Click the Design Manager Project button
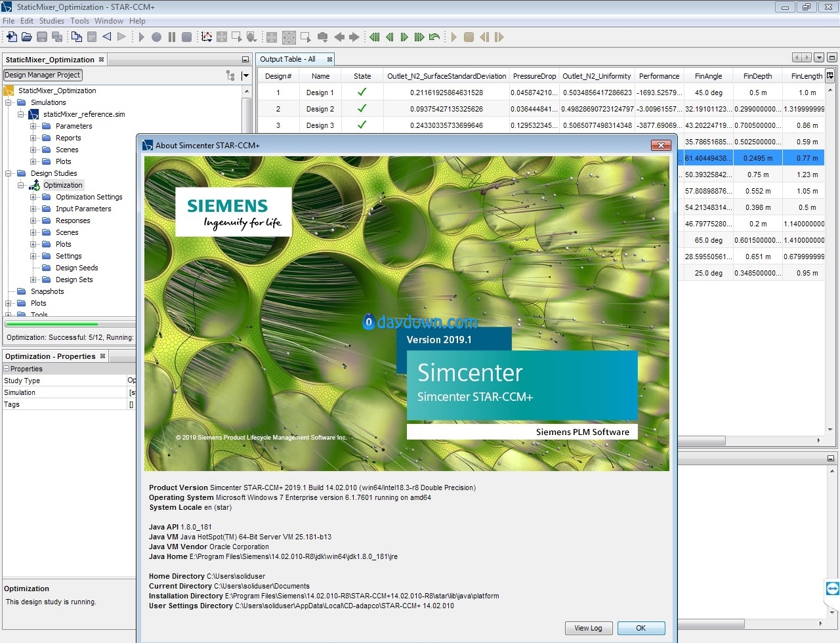This screenshot has height=643, width=840. pos(43,75)
